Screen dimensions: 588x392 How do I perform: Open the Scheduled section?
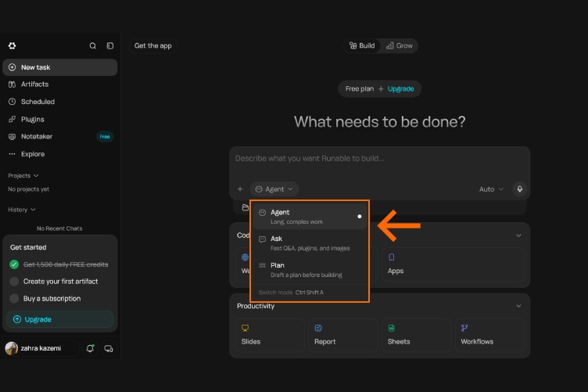point(60,102)
